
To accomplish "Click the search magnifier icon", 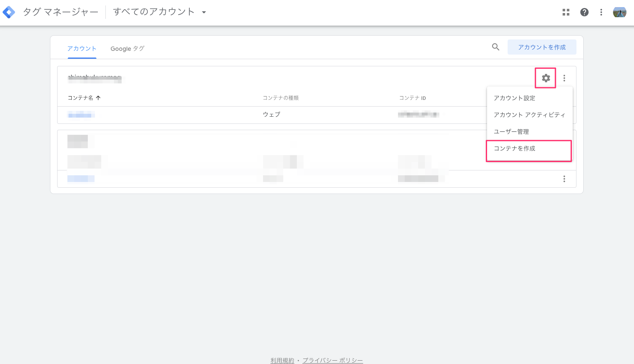I will click(496, 47).
